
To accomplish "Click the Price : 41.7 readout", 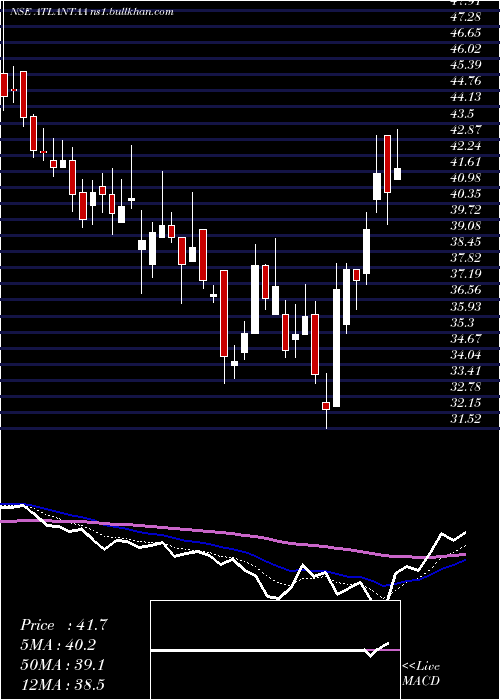I will coord(64,625).
